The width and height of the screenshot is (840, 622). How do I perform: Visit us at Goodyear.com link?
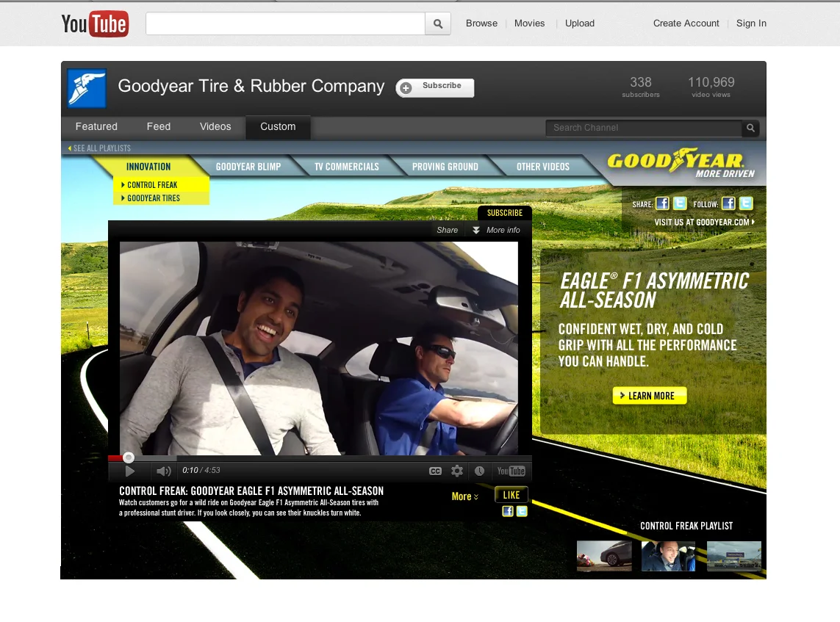click(x=704, y=222)
